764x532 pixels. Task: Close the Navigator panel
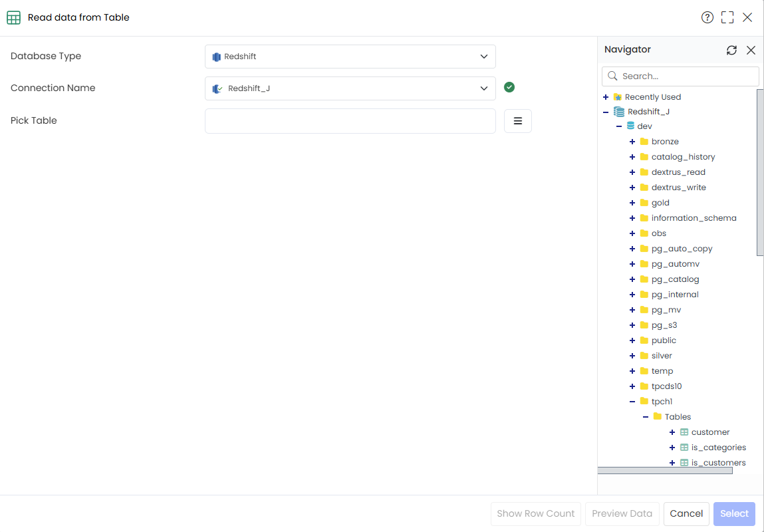(x=751, y=50)
